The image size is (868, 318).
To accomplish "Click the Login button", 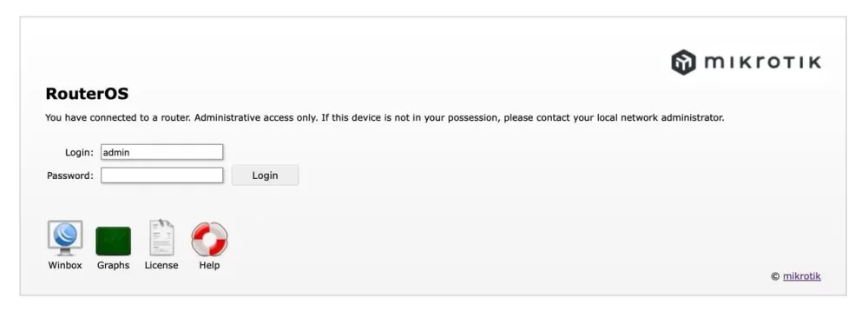I will 265,175.
